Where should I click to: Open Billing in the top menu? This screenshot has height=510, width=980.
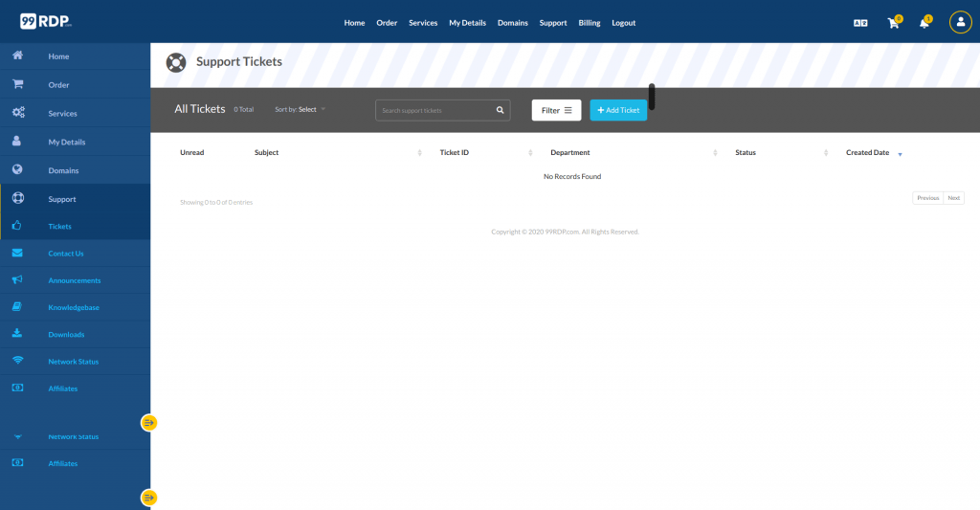click(x=590, y=23)
